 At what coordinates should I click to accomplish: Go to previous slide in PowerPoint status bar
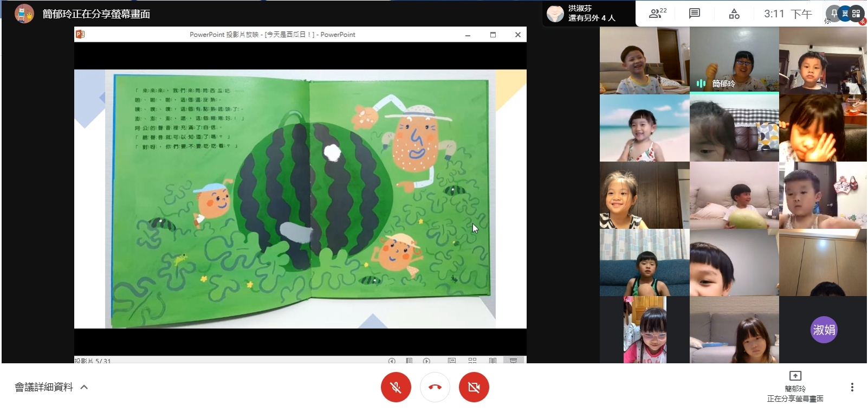392,361
